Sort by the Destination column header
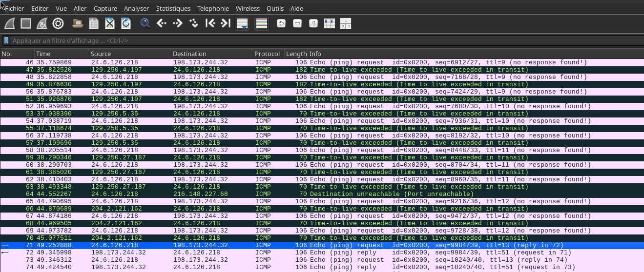The image size is (644, 272). click(212, 54)
